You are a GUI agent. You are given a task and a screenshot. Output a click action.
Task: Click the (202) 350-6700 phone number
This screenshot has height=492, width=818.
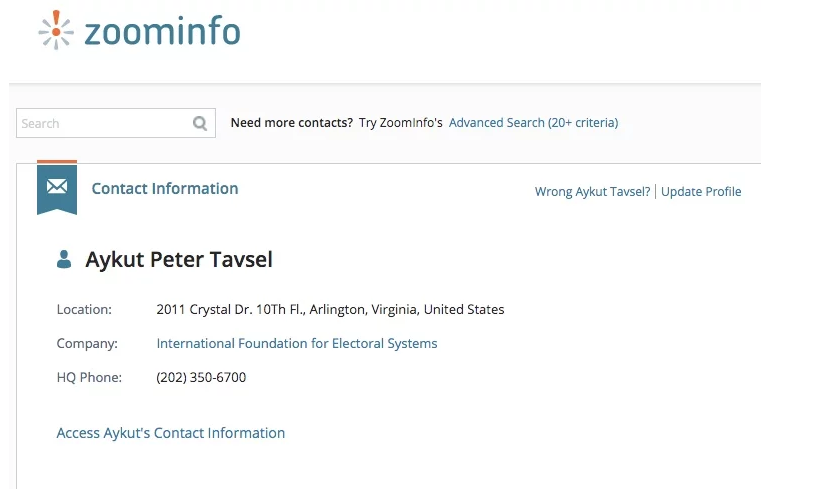201,378
